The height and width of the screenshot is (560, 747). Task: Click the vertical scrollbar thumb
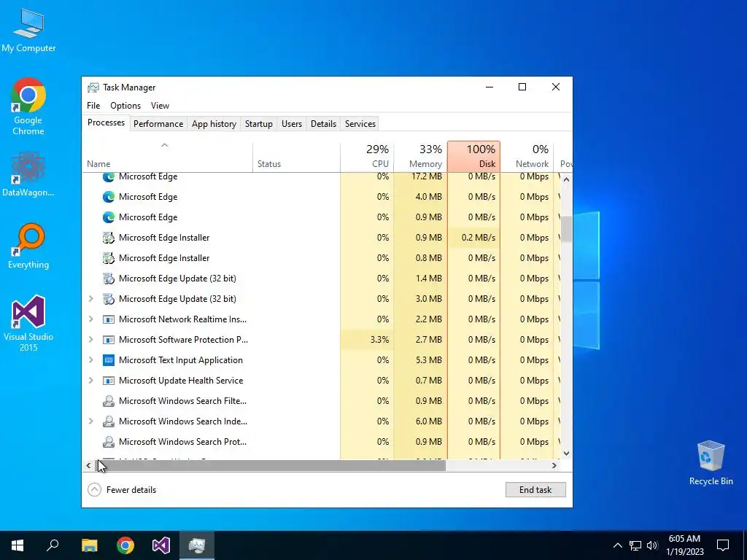coord(566,229)
